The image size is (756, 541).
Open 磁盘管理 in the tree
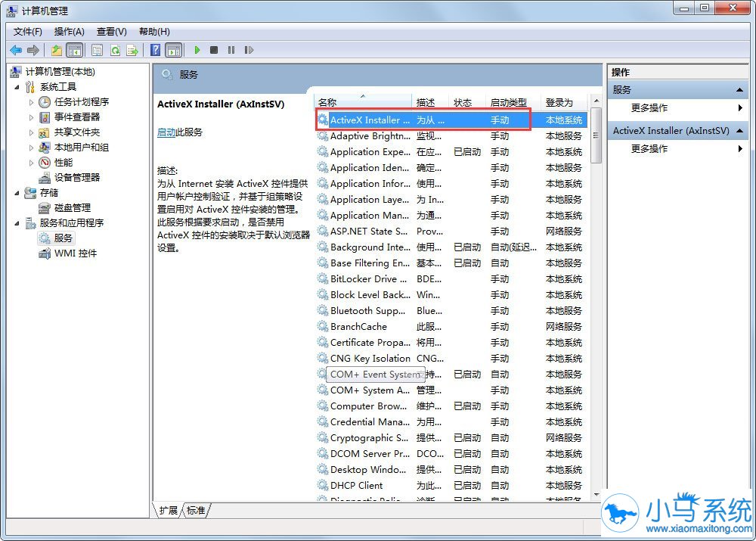pos(73,208)
